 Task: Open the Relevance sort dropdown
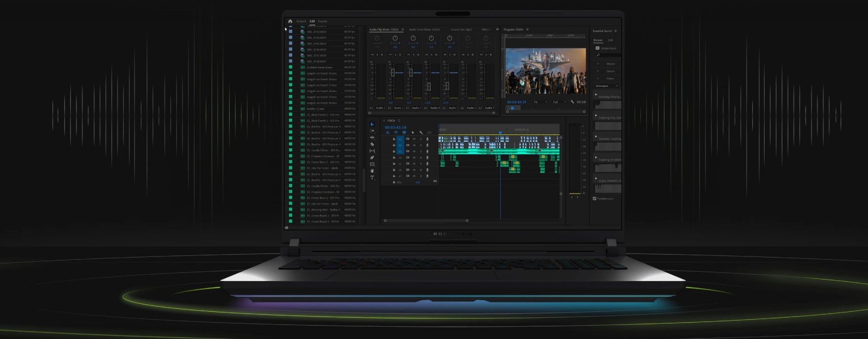coord(606,86)
